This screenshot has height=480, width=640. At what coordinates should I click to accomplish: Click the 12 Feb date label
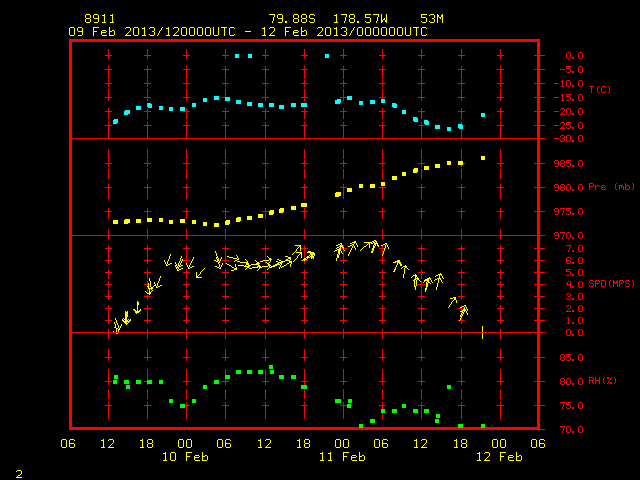[499, 457]
